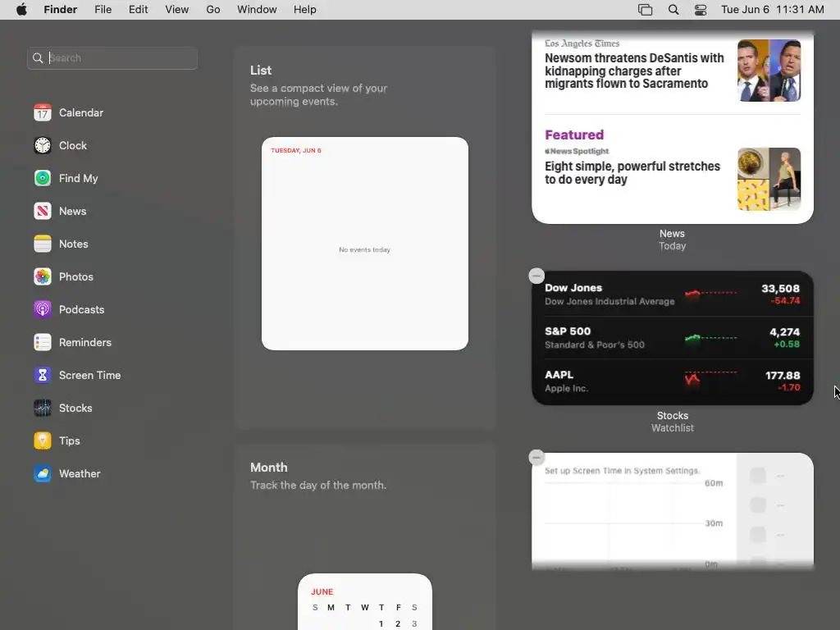Select the S&P 500 row in Stocks widget
The image size is (840, 630).
[673, 337]
